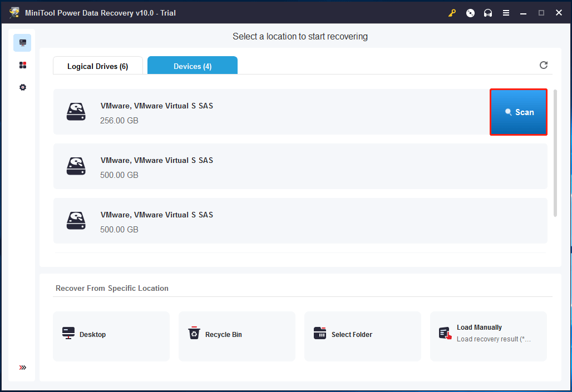Click "Select a location to start recovering" text
This screenshot has width=572, height=392.
(300, 37)
